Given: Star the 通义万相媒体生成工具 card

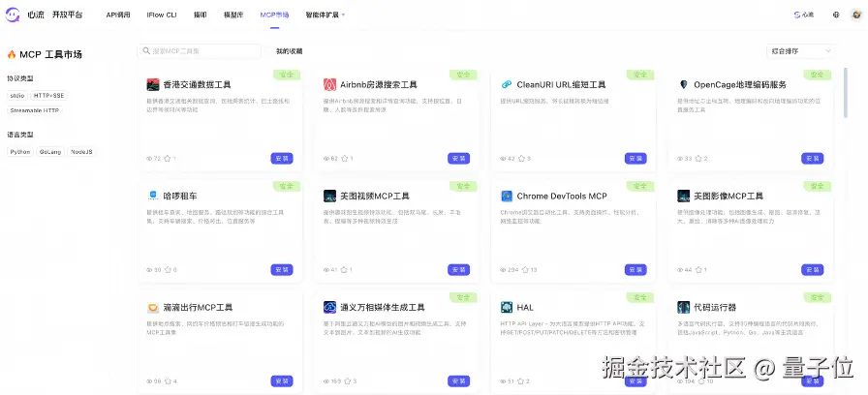Looking at the screenshot, I should coord(348,381).
